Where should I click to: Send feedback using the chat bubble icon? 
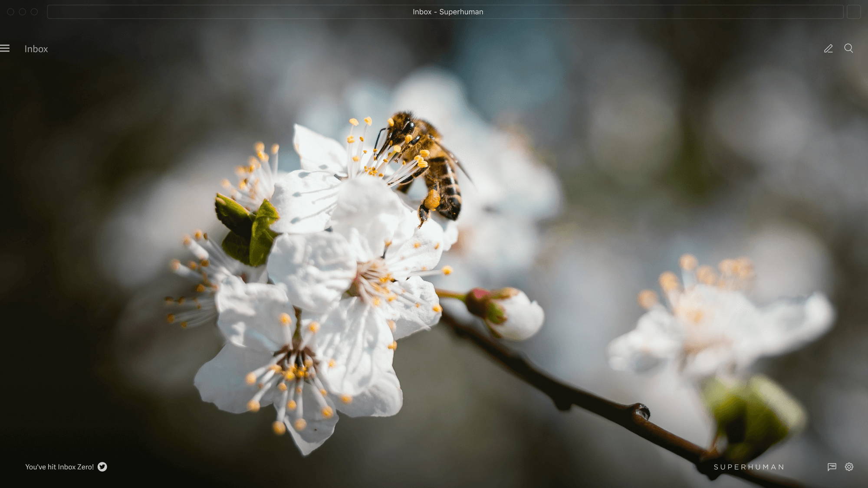pos(832,467)
